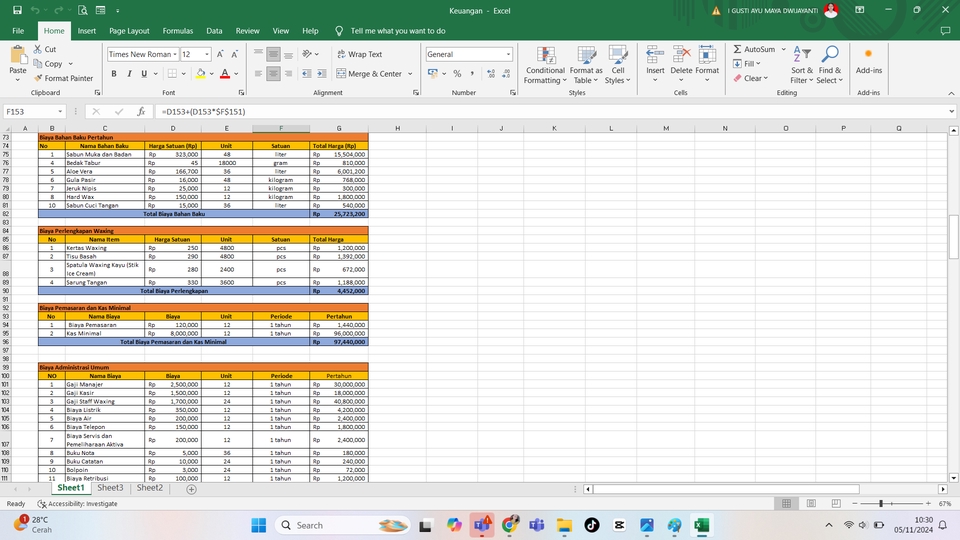The height and width of the screenshot is (540, 960).
Task: Click the taskbar Search box
Action: click(x=343, y=525)
